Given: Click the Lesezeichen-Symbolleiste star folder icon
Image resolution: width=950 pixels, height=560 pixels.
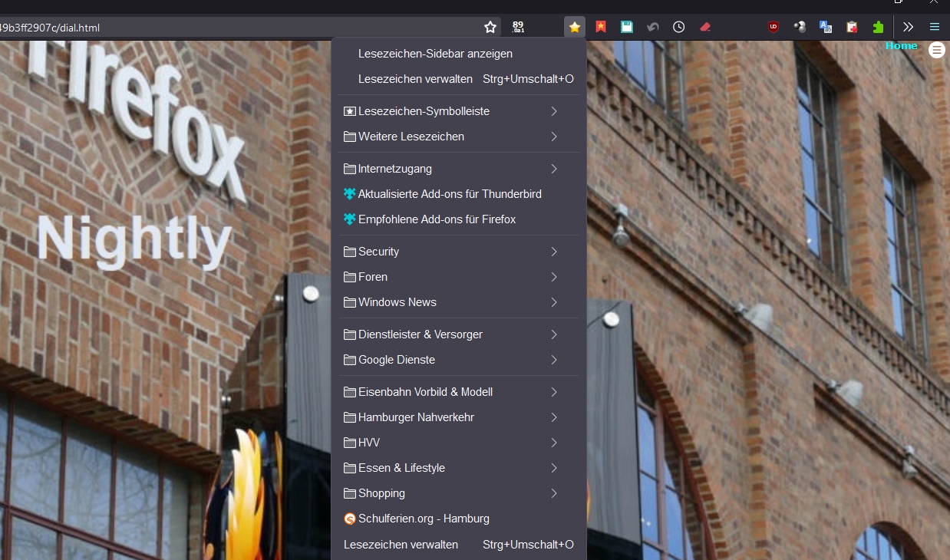Looking at the screenshot, I should pyautogui.click(x=350, y=111).
